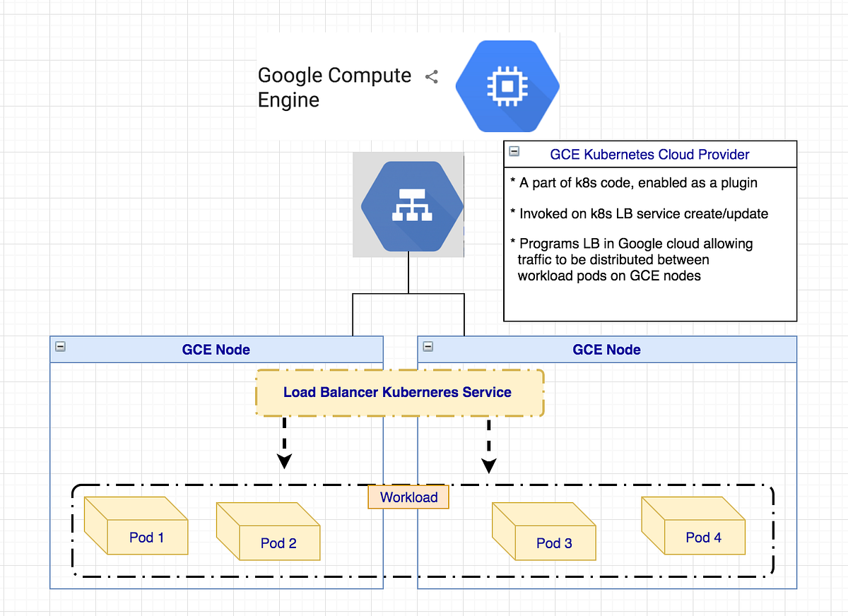Select the Pod 3 cube shape

pos(543,535)
